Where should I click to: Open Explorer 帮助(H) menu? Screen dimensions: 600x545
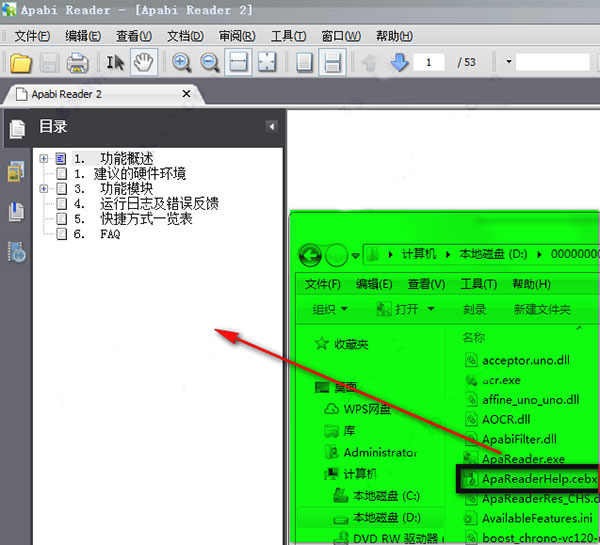coord(532,284)
